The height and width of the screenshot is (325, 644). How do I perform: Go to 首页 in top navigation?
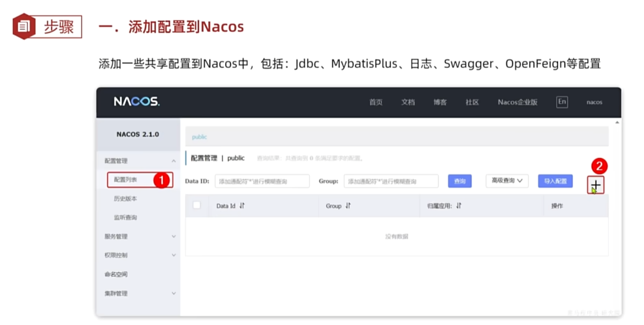tap(376, 102)
